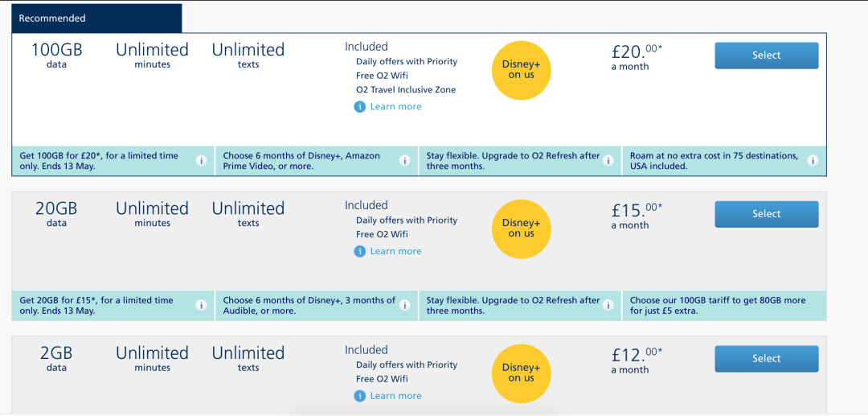Open info icon for 'Get 20GB for £15' offer

[201, 305]
